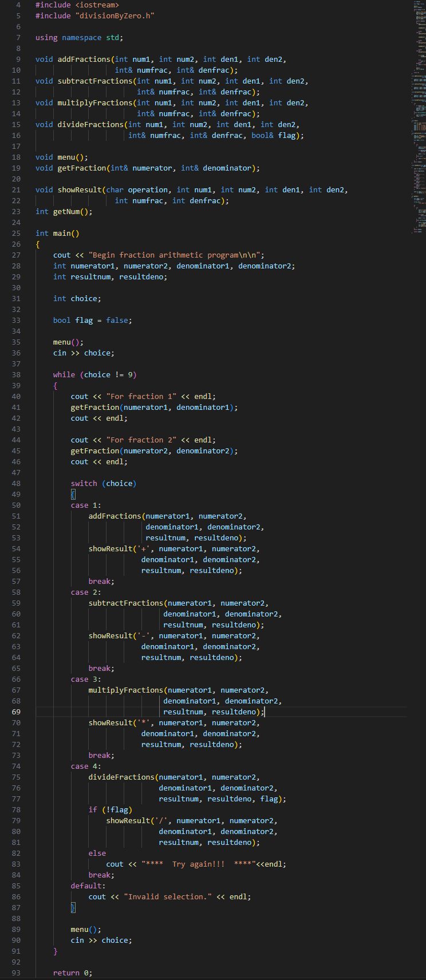Click the divideFractions declaration on line 15
The height and width of the screenshot is (980, 426).
click(167, 124)
